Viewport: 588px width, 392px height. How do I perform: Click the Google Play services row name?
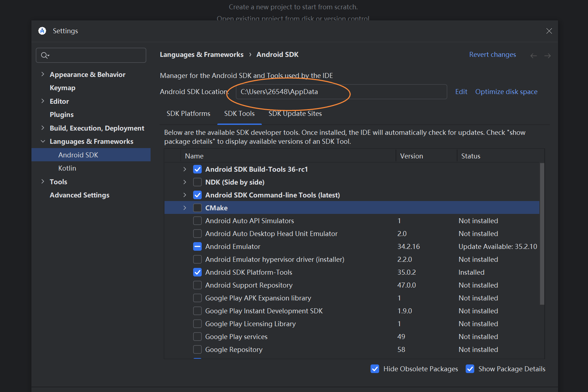pos(236,337)
